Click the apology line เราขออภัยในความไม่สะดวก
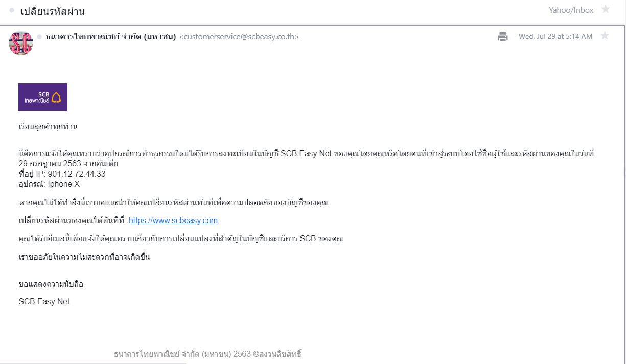Screen dimensions: 626x364 click(x=84, y=257)
